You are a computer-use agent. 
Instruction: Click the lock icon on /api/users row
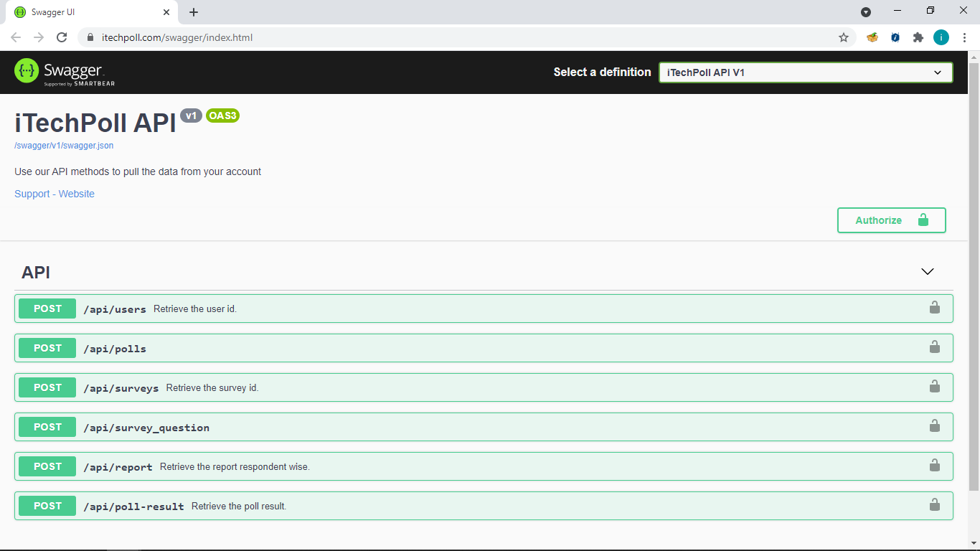[934, 308]
